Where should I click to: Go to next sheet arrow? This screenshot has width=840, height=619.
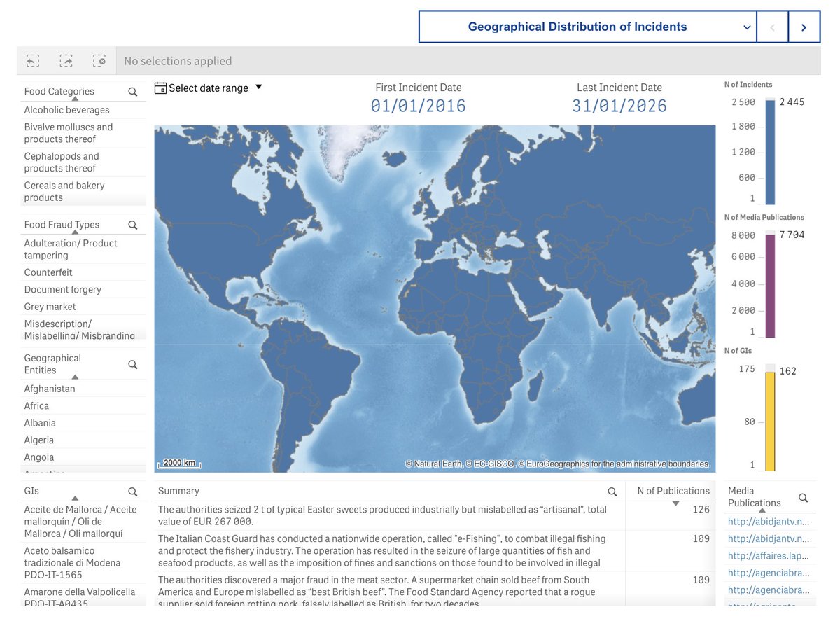804,27
